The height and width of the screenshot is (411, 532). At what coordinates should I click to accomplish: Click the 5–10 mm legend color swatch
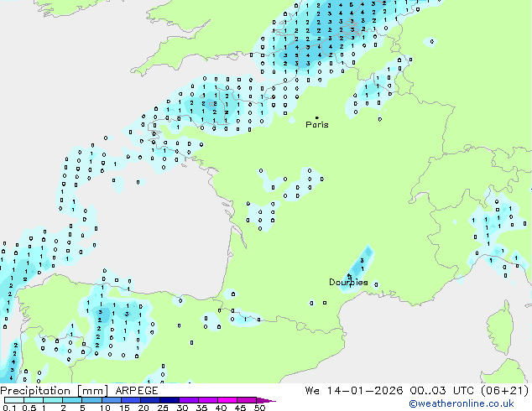(x=91, y=400)
